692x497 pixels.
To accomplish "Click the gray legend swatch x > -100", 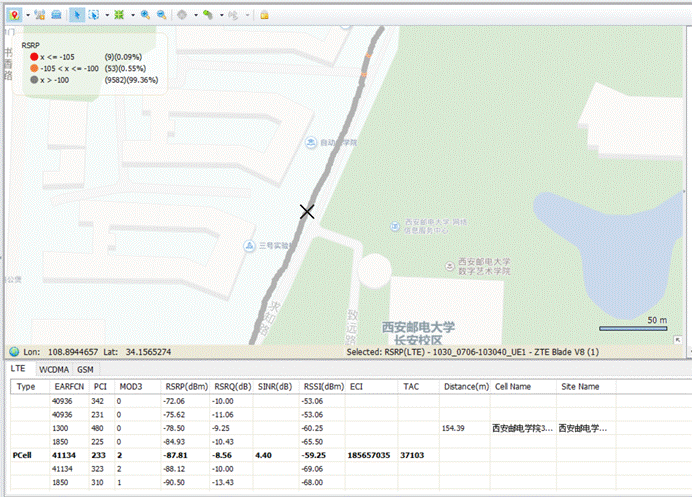I will tap(33, 79).
